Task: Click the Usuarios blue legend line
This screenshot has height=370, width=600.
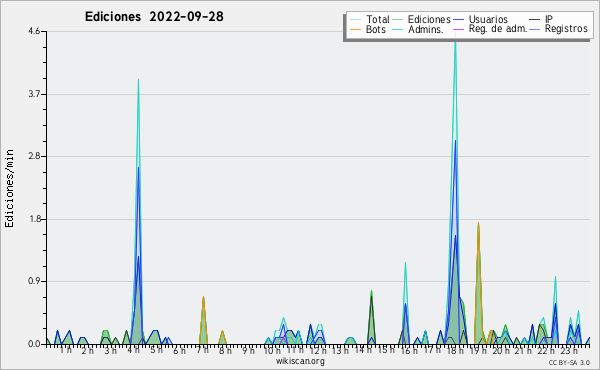Action: pos(458,20)
